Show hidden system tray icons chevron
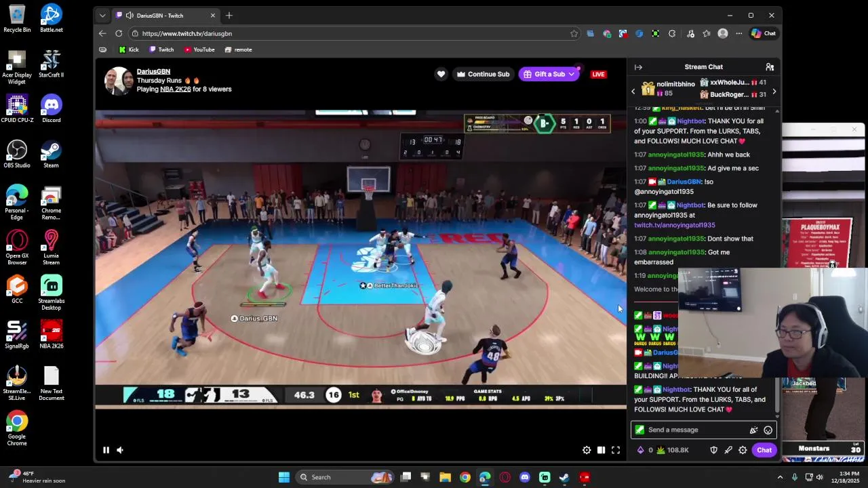Viewport: 868px width, 488px height. pos(780,477)
